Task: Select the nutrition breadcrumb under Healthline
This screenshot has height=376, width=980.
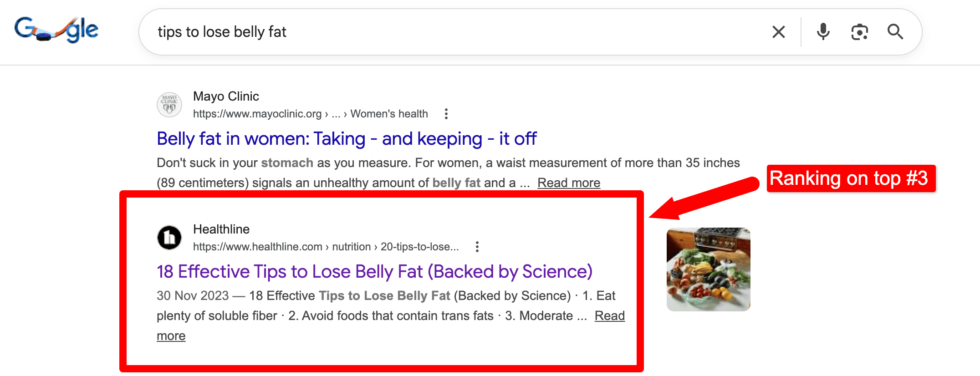Action: 351,247
